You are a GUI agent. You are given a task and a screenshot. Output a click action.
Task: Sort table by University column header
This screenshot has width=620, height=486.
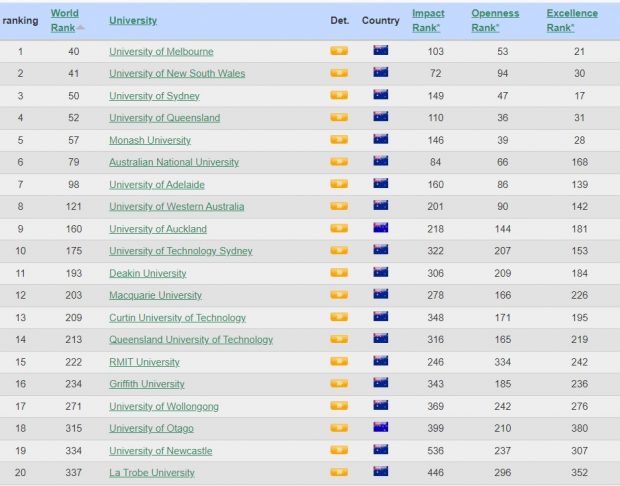[x=133, y=21]
